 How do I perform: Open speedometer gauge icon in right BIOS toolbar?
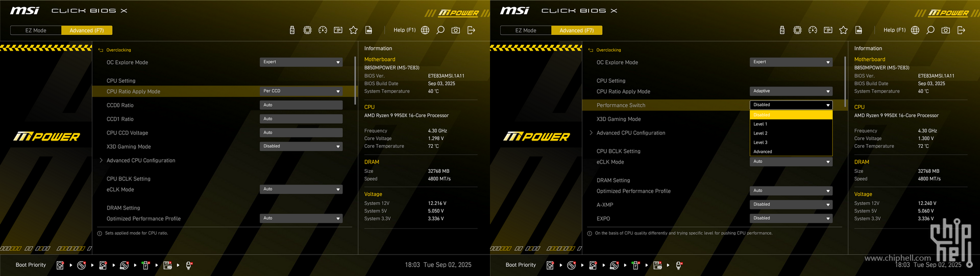[813, 30]
